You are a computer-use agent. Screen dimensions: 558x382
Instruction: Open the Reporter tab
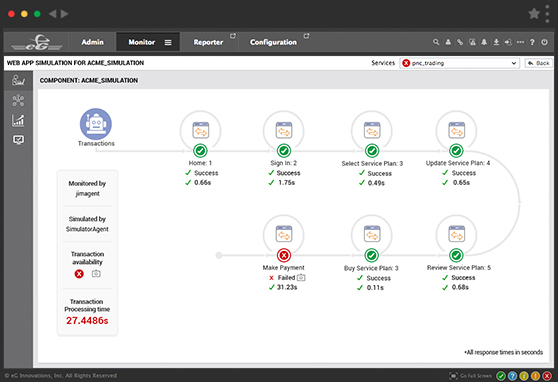[209, 42]
